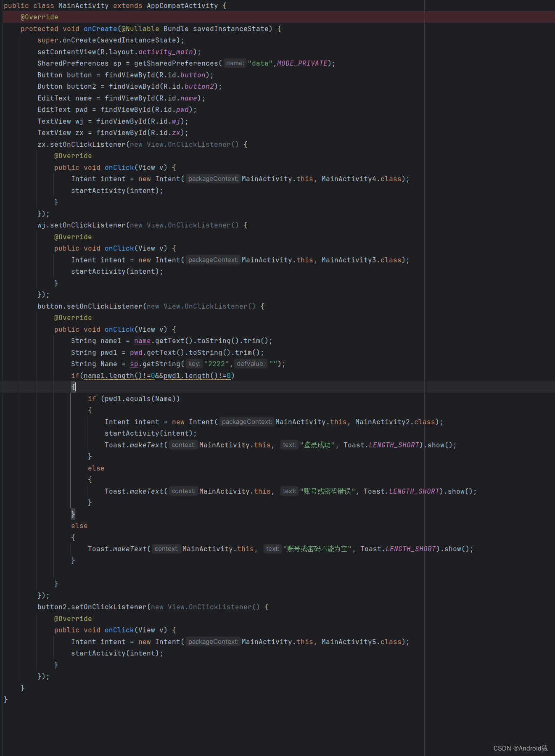Click the R.id.wj reference
Viewport: 555px width, 756px height.
165,122
